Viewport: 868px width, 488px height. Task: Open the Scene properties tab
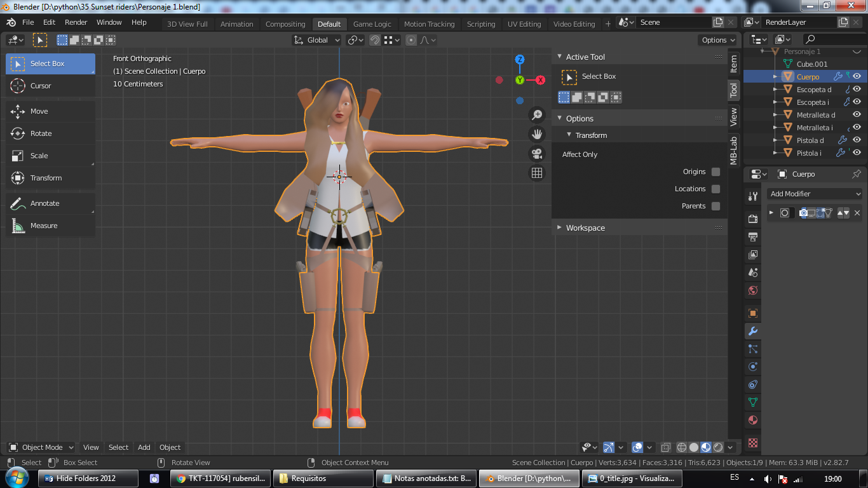click(x=753, y=273)
